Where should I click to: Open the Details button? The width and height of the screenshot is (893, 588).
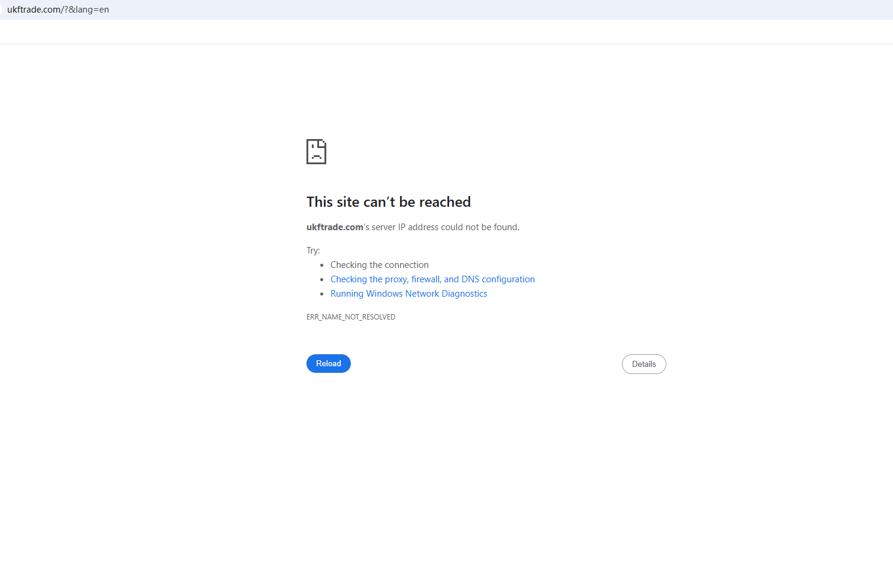(x=644, y=364)
